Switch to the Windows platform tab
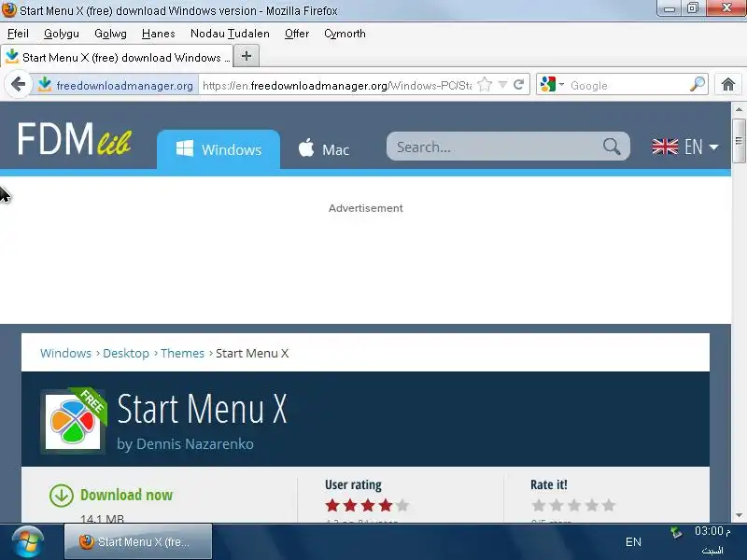 click(x=218, y=149)
